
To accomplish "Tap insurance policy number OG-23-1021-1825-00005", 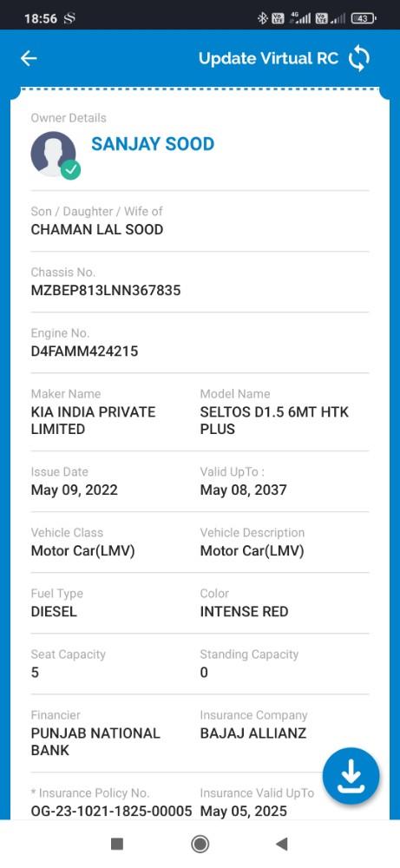I will pos(111,812).
